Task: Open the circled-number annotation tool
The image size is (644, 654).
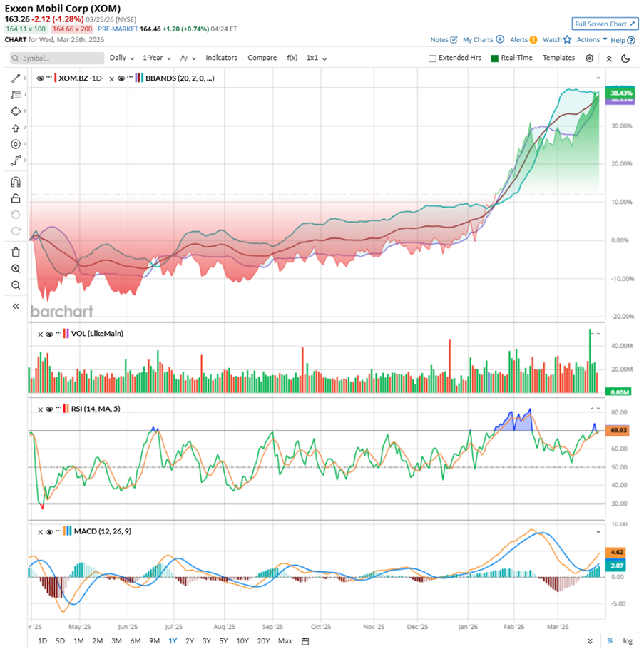Action: point(16,144)
